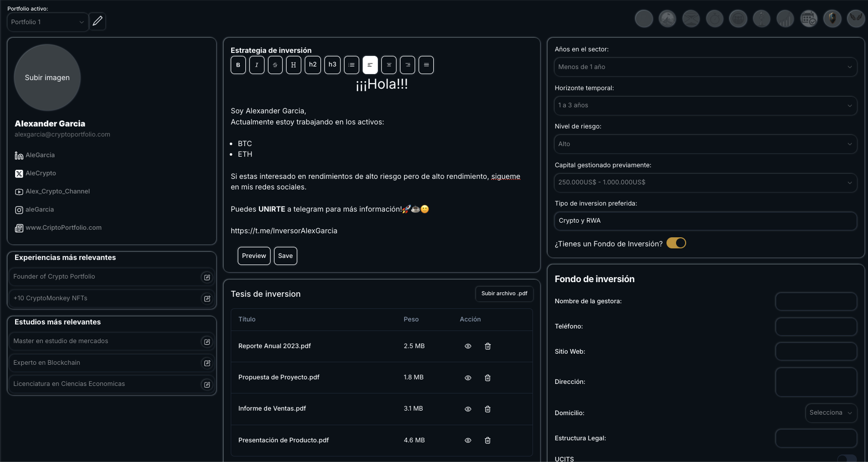This screenshot has width=868, height=462.
Task: Open the Años en el sector dropdown
Action: tap(705, 67)
